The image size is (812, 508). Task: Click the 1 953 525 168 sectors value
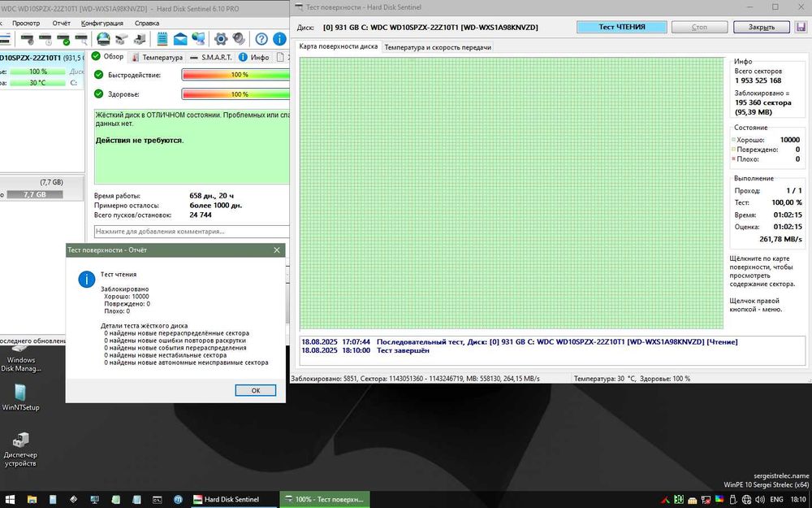(x=758, y=80)
